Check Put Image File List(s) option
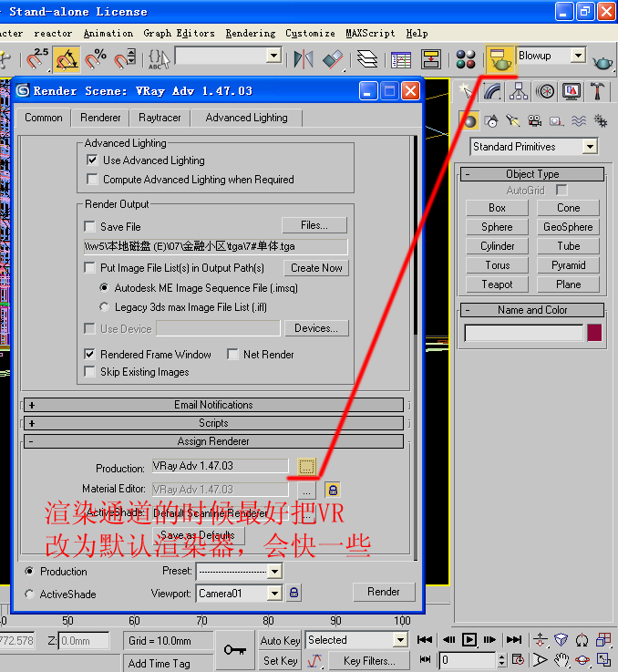The width and height of the screenshot is (618, 672). [89, 268]
